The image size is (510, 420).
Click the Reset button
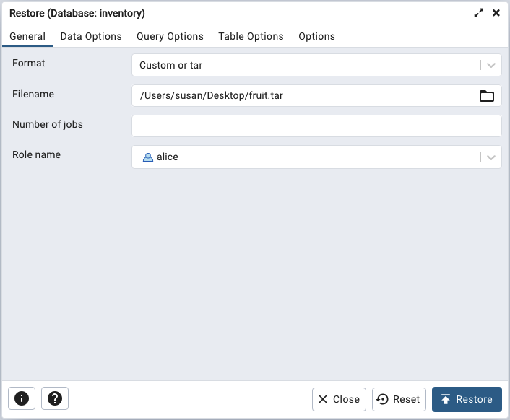pyautogui.click(x=399, y=399)
